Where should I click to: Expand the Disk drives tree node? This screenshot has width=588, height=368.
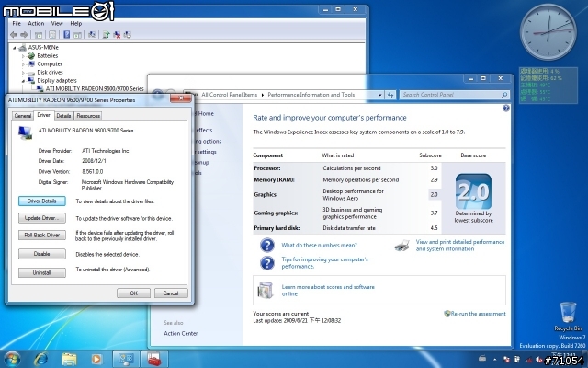(x=23, y=73)
